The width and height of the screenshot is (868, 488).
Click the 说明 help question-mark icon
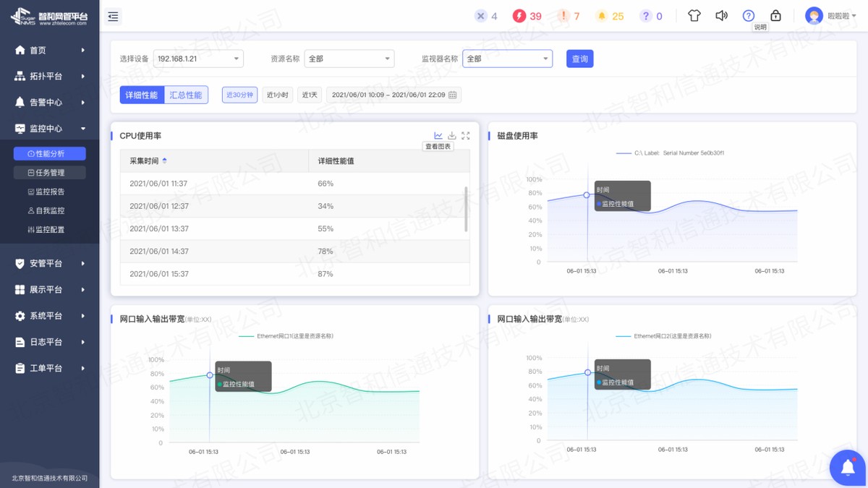(x=749, y=14)
